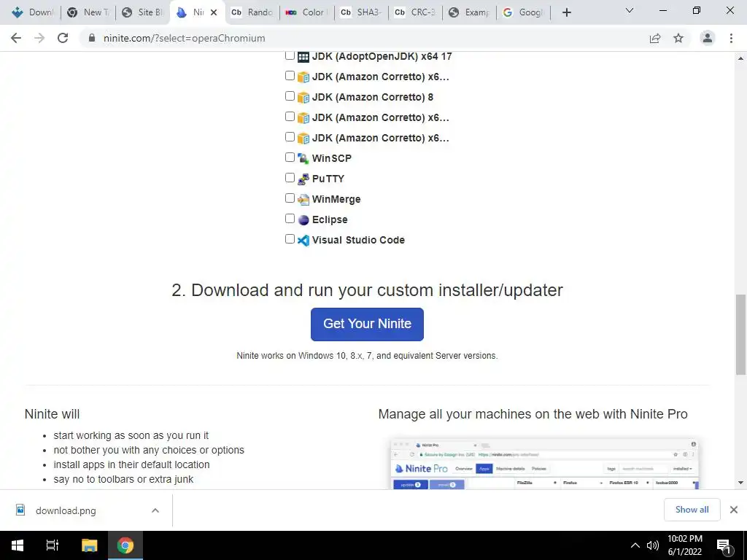This screenshot has width=747, height=560.
Task: Open File Explorer from the taskbar
Action: click(89, 545)
